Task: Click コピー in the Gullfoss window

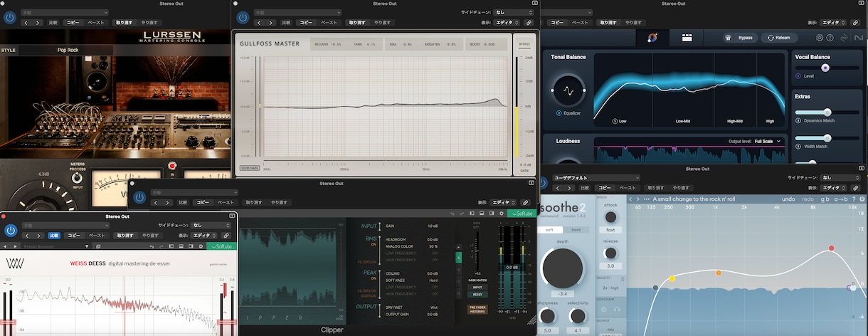Action: coord(306,23)
